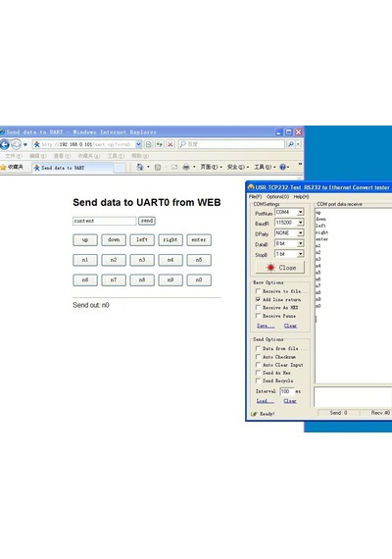392x559 pixels.
Task: Expand the StopB 1 bit dropdown
Action: click(x=301, y=254)
